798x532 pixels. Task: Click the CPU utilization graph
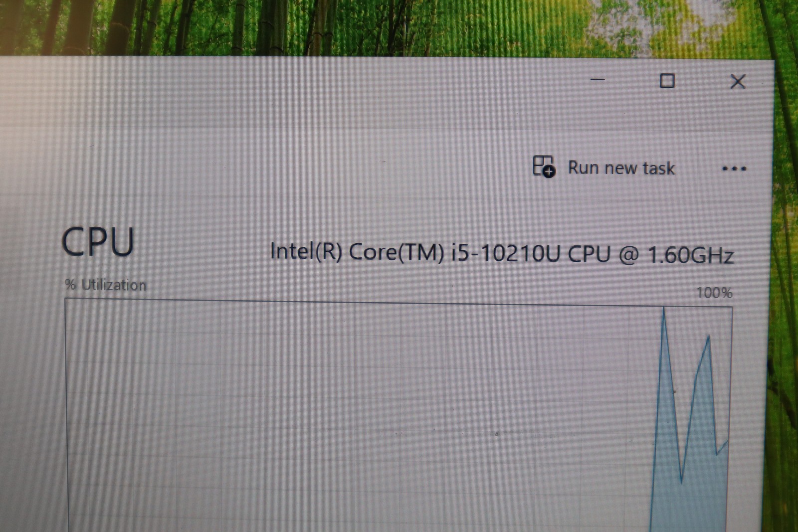[x=398, y=415]
